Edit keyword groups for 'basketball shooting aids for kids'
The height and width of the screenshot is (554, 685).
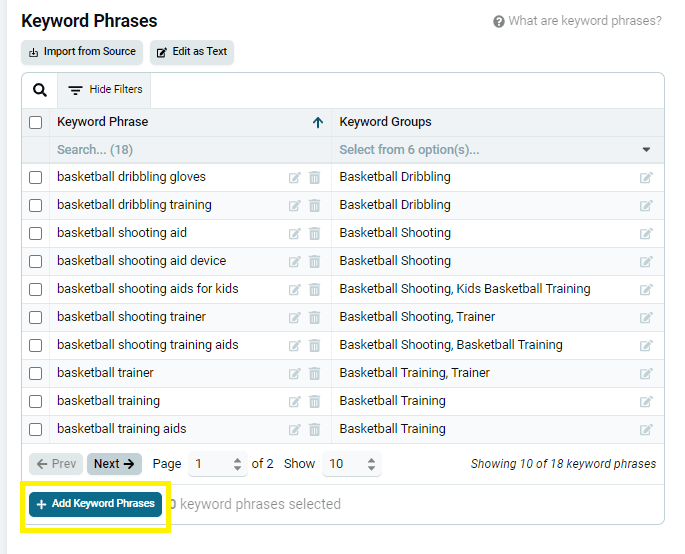point(646,289)
